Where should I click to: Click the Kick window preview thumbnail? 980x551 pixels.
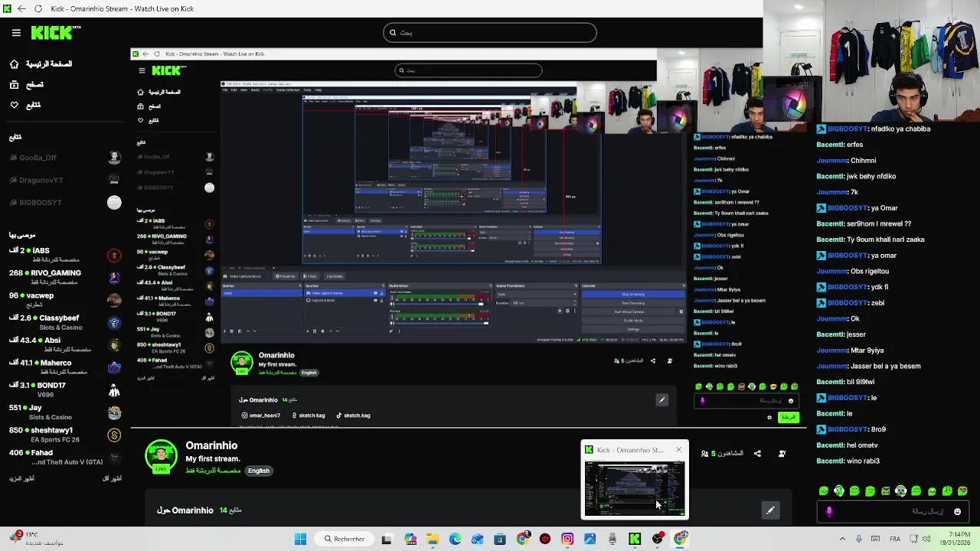(634, 487)
